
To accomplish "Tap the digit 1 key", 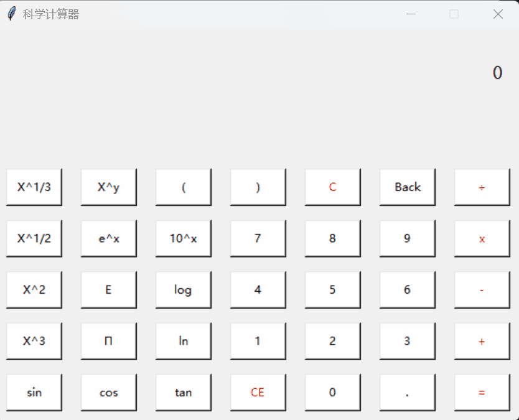I will (x=258, y=341).
